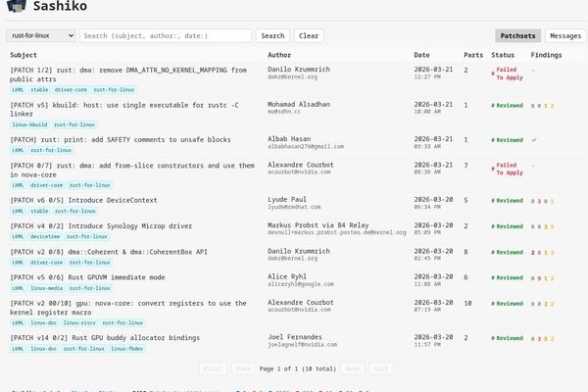The image size is (588, 392).
Task: Click the Parts column header
Action: coord(473,55)
